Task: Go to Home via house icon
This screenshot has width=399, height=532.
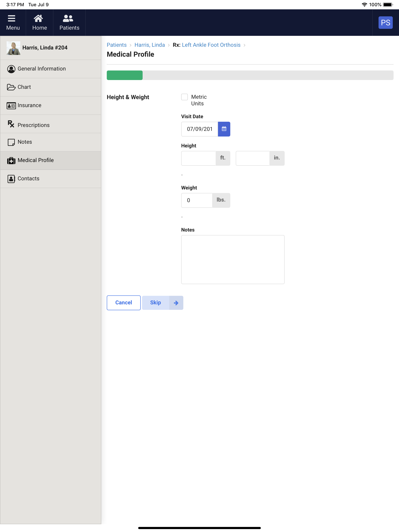Action: (38, 18)
